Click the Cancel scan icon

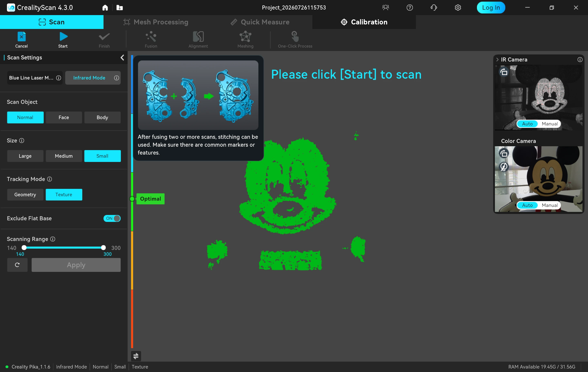(21, 37)
